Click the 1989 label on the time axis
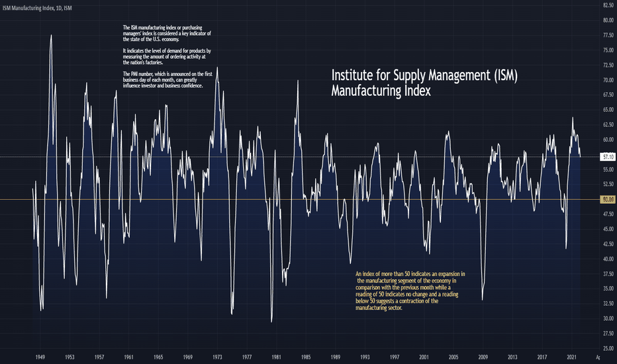617x364 pixels. (335, 357)
